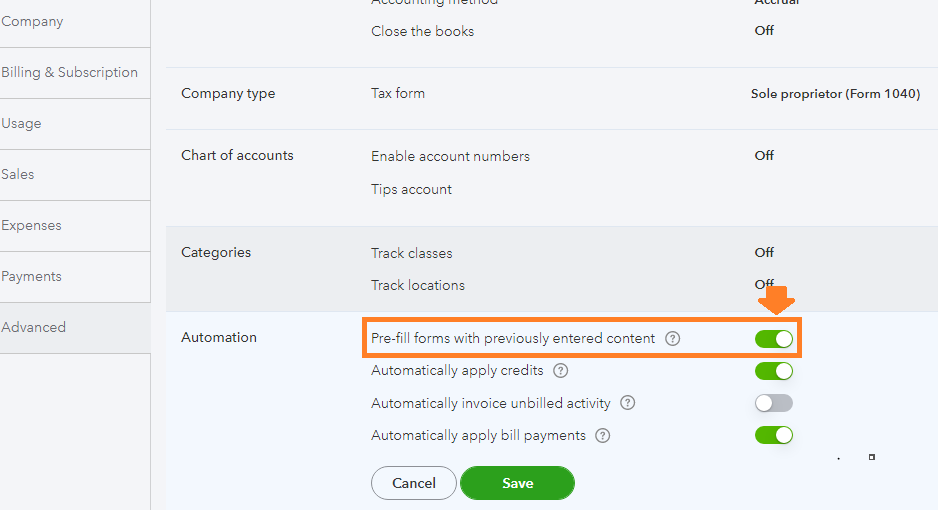Select the Advanced settings tab
The image size is (938, 510).
(x=75, y=328)
